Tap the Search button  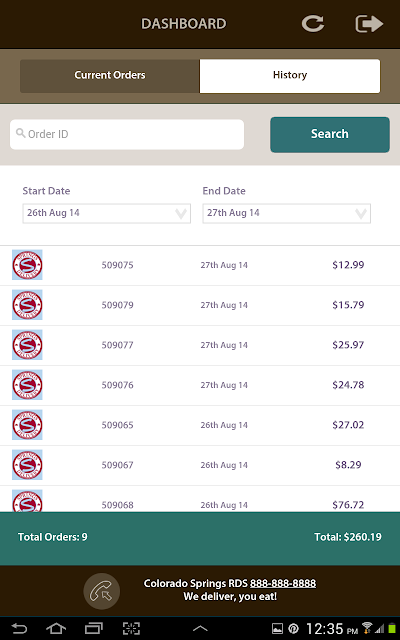point(330,134)
